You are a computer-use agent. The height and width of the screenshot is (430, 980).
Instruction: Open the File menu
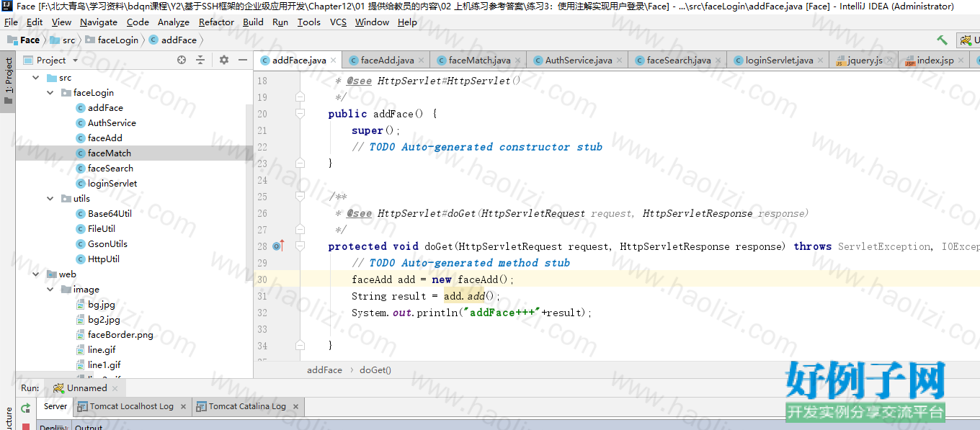[11, 22]
